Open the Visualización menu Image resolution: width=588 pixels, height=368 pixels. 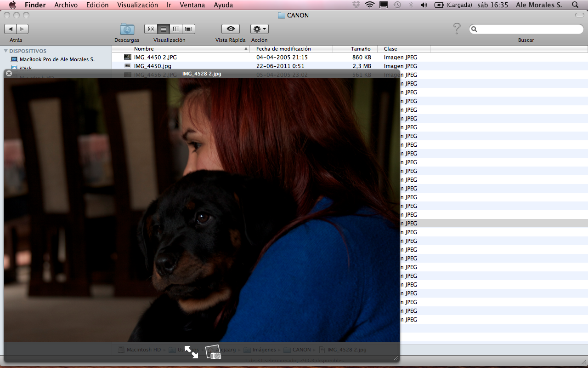click(x=138, y=5)
